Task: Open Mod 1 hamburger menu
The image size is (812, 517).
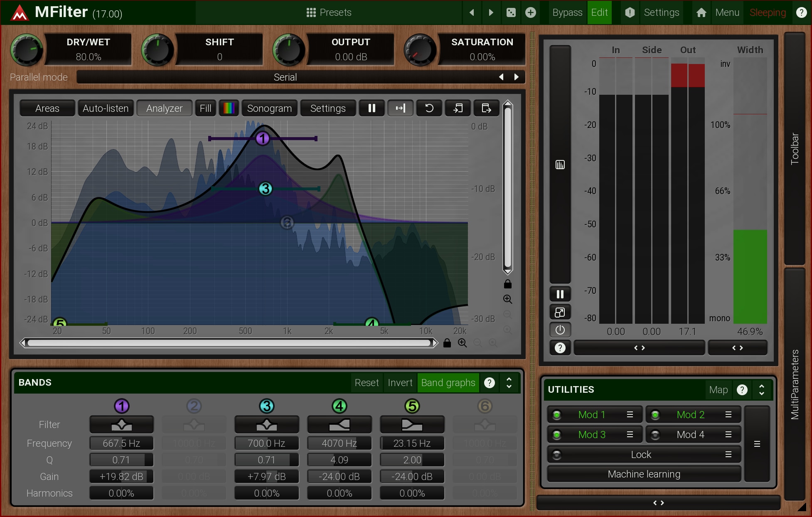Action: pos(630,414)
